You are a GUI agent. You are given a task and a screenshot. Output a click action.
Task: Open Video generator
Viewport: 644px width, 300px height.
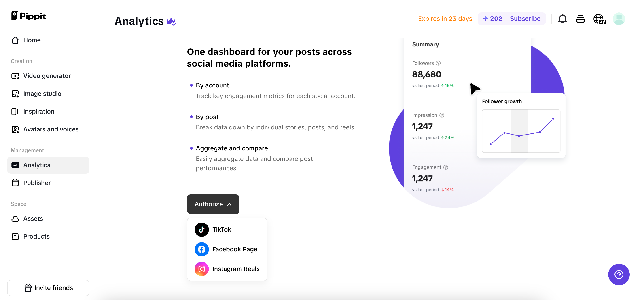(47, 76)
